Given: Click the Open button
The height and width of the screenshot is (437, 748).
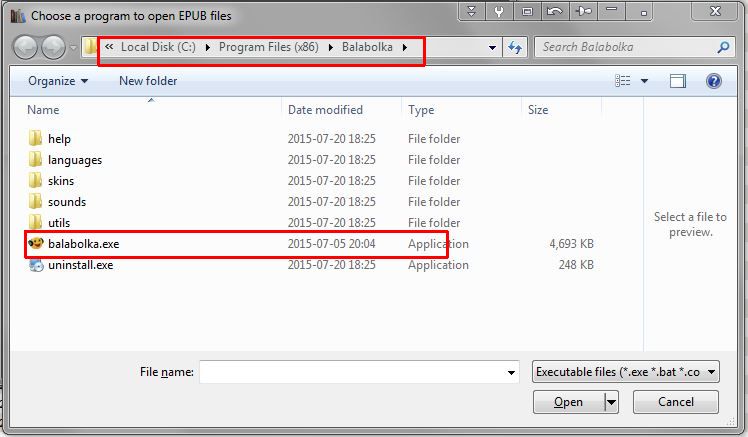Looking at the screenshot, I should 569,402.
